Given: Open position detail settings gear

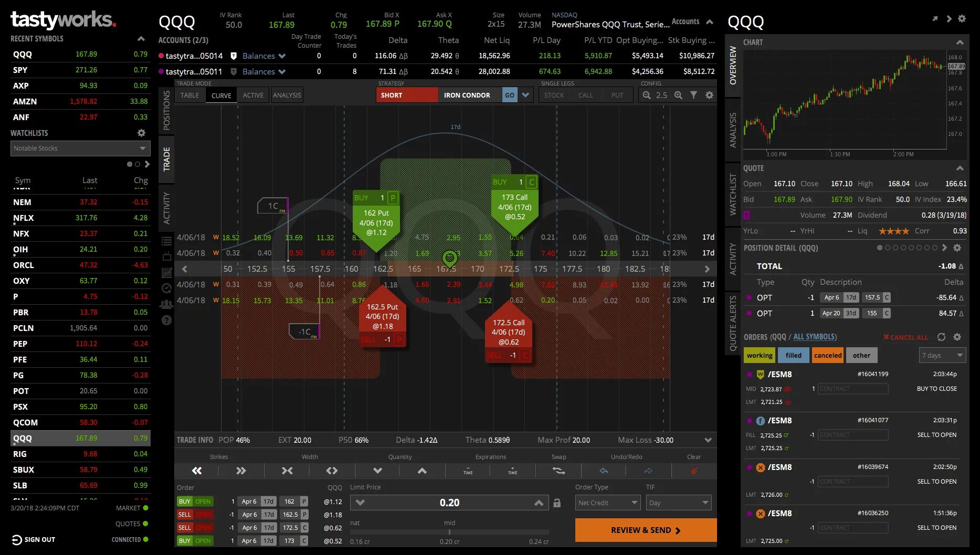Looking at the screenshot, I should click(x=957, y=248).
